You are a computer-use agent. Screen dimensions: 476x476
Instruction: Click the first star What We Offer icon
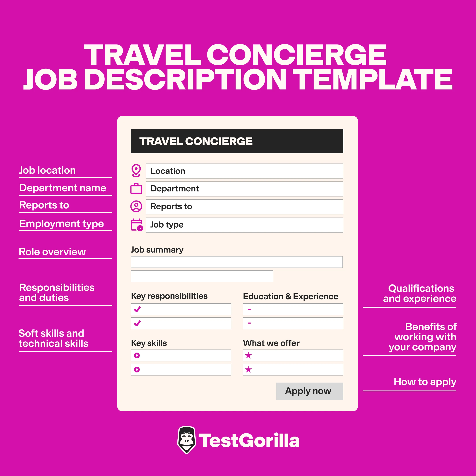click(x=248, y=355)
